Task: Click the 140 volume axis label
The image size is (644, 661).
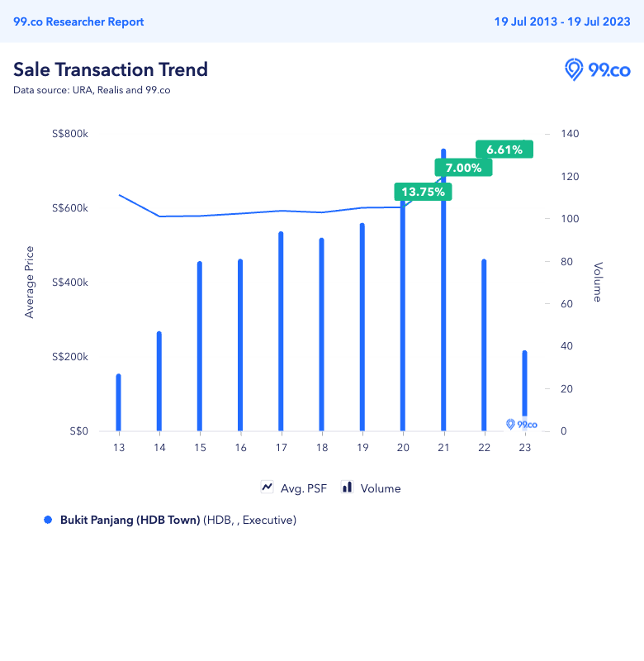Action: pyautogui.click(x=570, y=134)
